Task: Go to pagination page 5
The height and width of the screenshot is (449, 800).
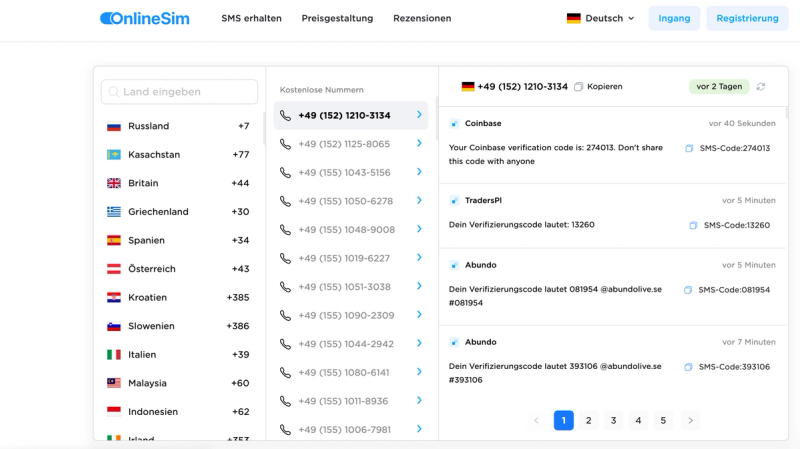Action: 663,420
